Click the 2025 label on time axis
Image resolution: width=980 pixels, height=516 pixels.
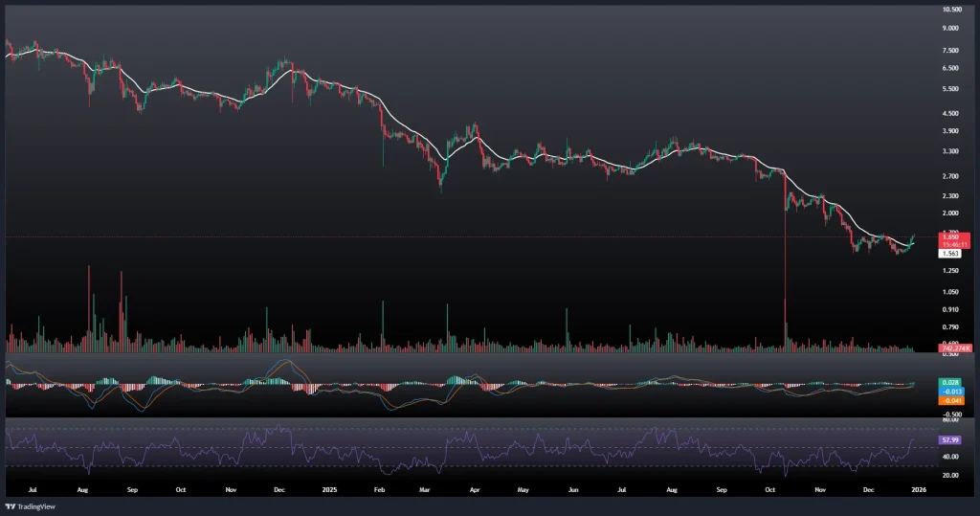(328, 487)
